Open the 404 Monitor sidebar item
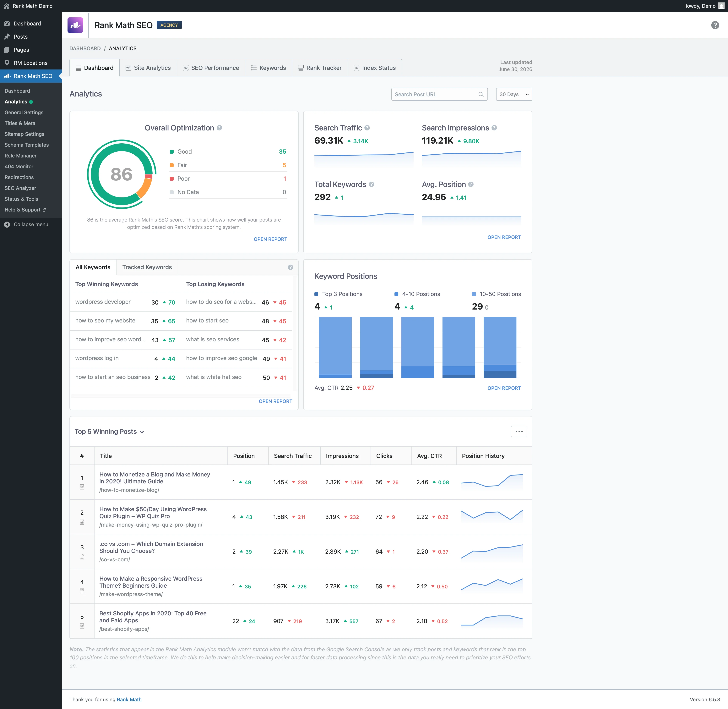728x709 pixels. (x=19, y=167)
